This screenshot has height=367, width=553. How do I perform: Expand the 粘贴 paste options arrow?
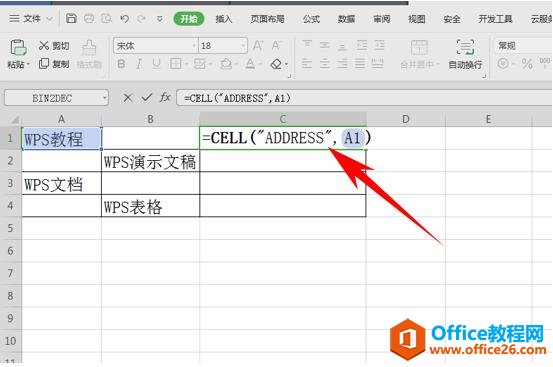point(28,65)
